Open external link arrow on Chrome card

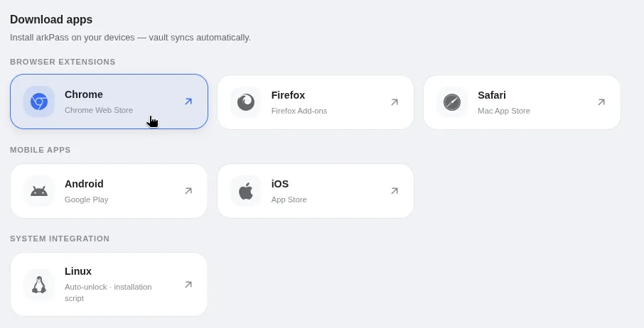[188, 102]
